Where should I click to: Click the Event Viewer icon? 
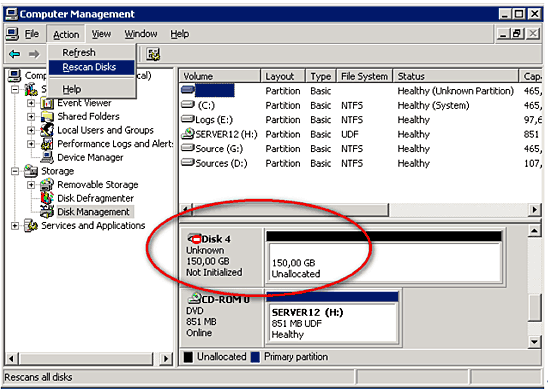click(47, 103)
